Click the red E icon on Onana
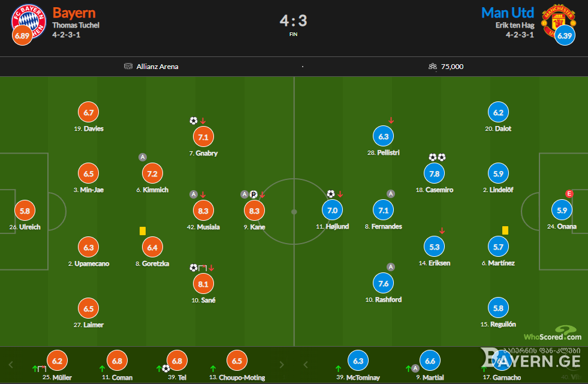 pyautogui.click(x=569, y=194)
